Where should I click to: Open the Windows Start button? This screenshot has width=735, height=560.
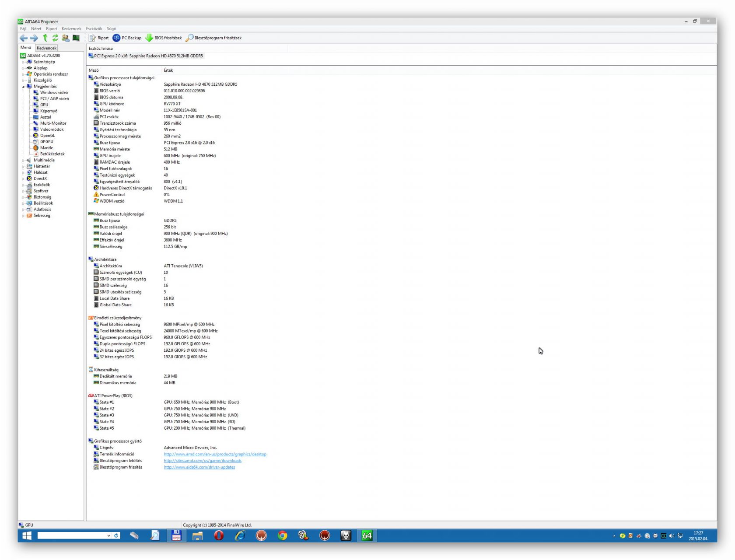pos(27,535)
